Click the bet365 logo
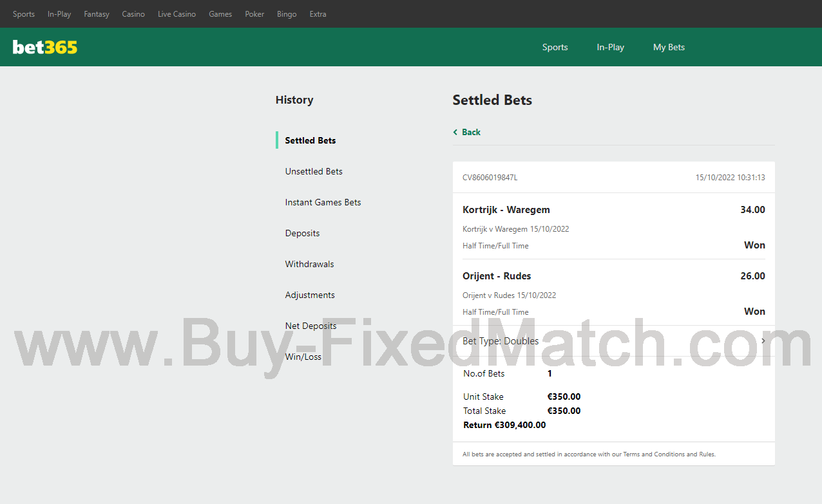This screenshot has height=504, width=822. click(x=45, y=47)
